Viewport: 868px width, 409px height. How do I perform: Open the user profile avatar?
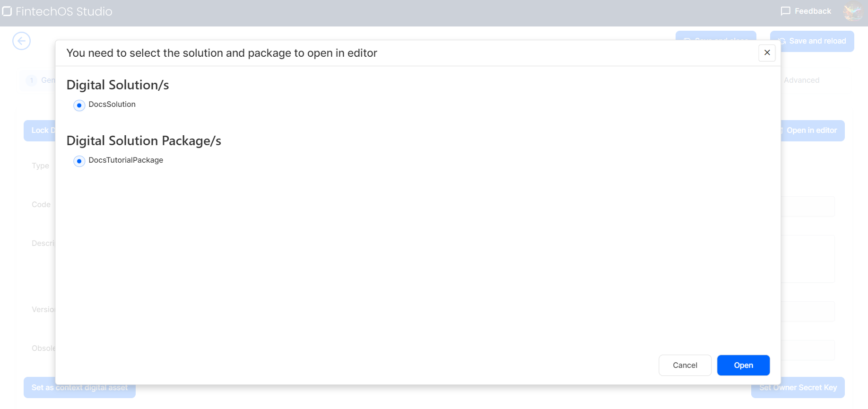[x=853, y=11]
